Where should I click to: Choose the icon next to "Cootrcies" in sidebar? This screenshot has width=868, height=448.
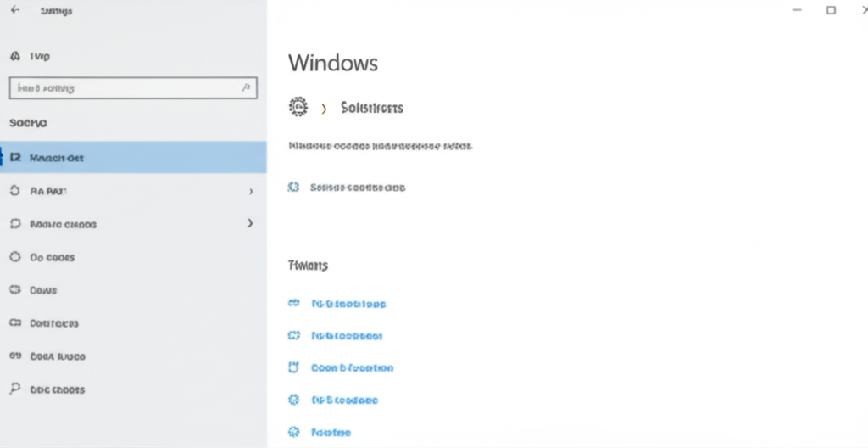[15, 322]
